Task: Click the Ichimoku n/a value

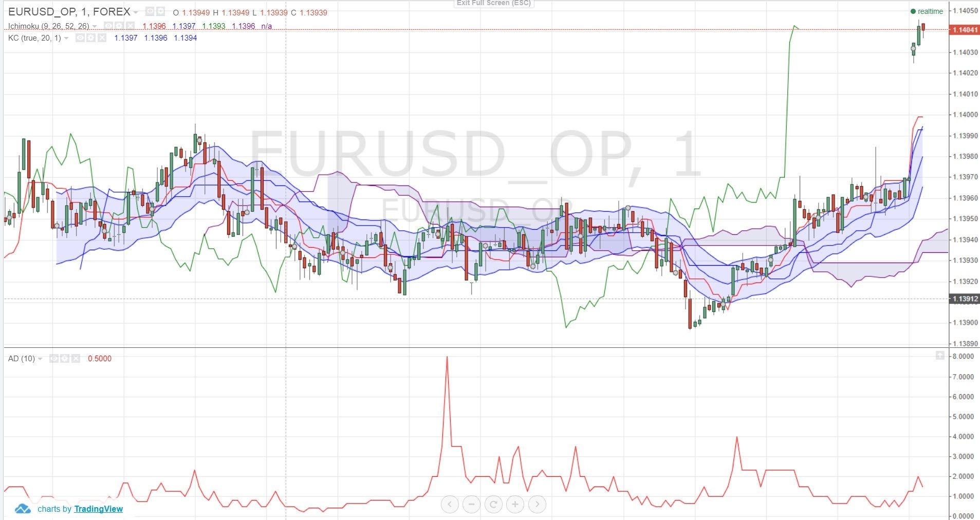Action: click(267, 26)
